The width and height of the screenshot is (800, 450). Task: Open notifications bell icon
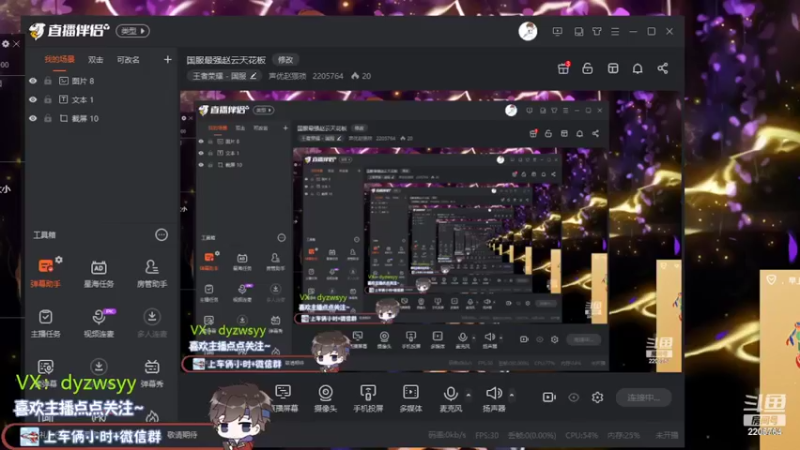(637, 68)
